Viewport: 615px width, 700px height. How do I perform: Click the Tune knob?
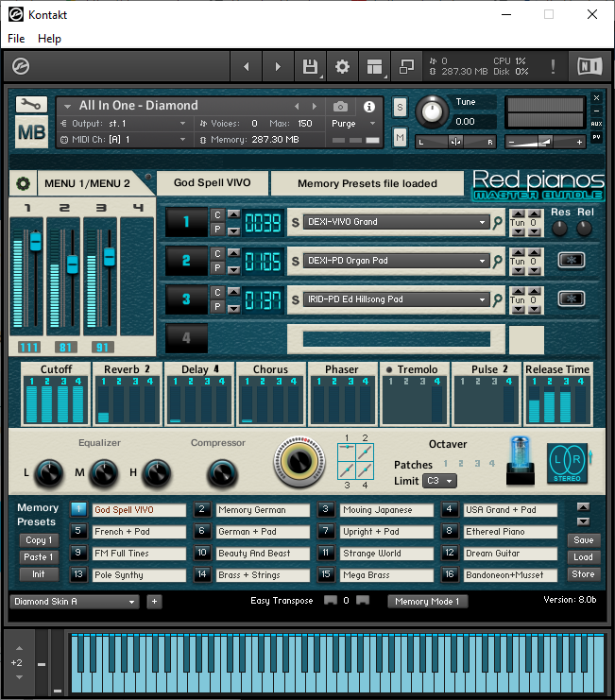pyautogui.click(x=432, y=112)
